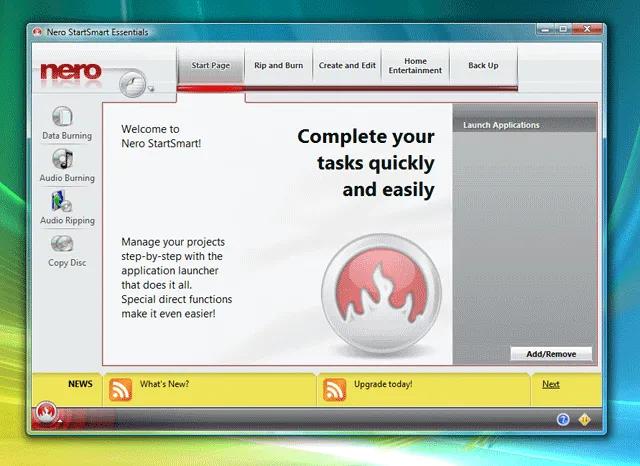Switch to the Rip and Burn tab
640x466 pixels.
point(278,66)
